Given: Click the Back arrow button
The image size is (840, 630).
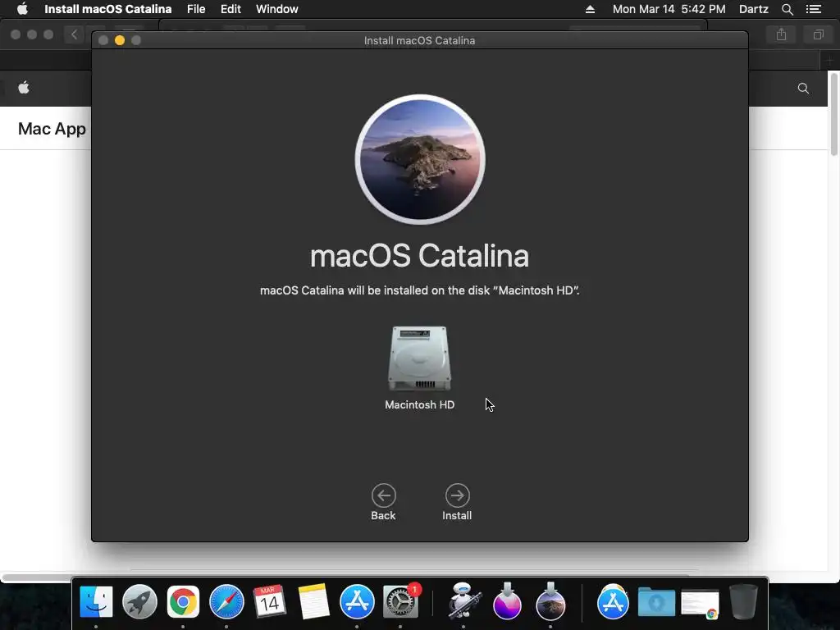Looking at the screenshot, I should tap(384, 495).
